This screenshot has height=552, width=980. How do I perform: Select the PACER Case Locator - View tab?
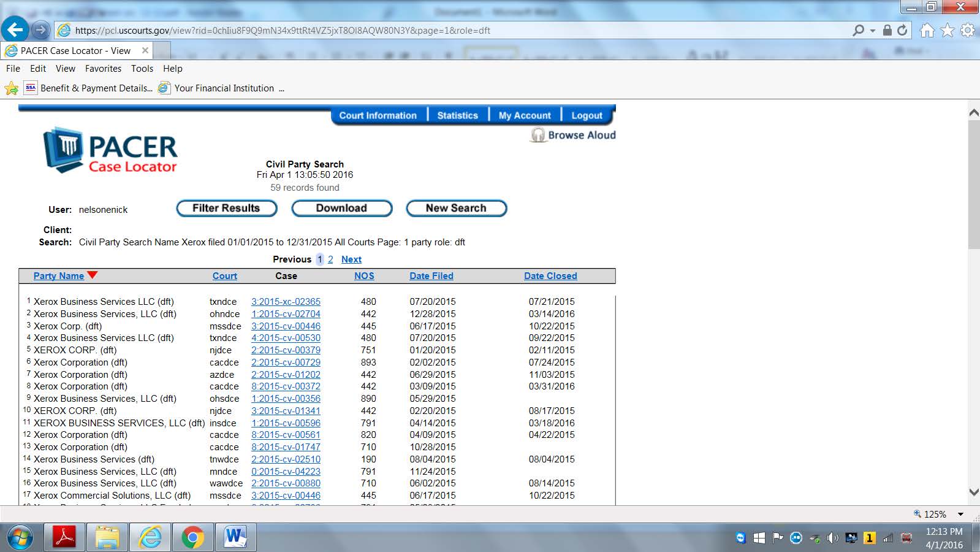tap(77, 50)
